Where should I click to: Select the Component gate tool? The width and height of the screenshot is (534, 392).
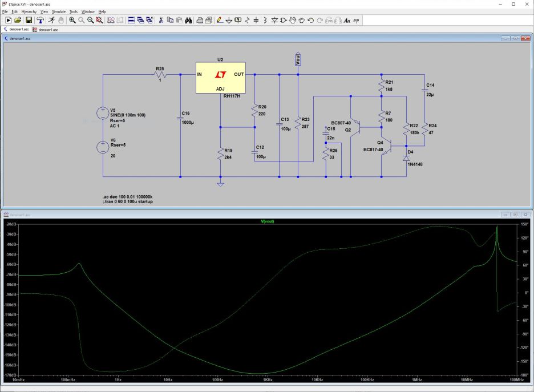(284, 21)
